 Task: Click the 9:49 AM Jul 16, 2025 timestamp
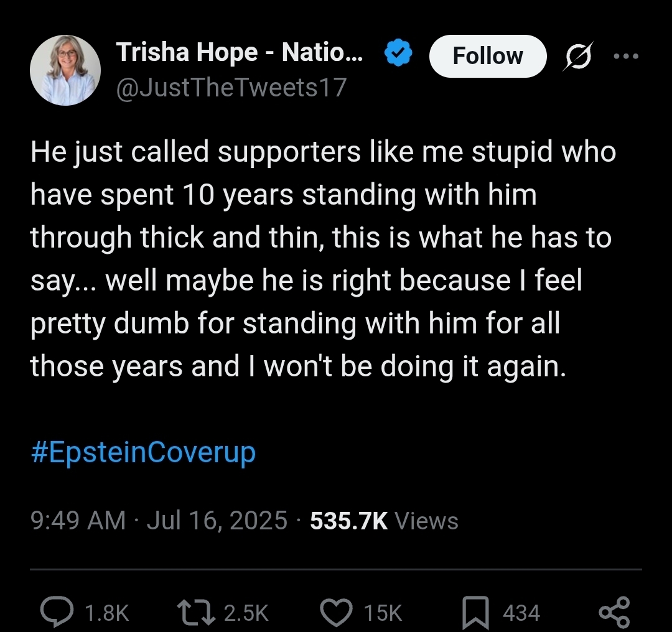(159, 520)
